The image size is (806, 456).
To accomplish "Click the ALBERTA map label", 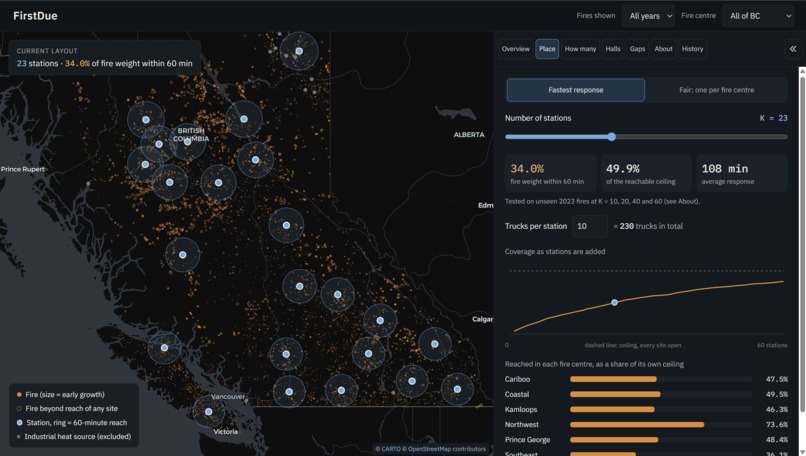I will pos(469,135).
